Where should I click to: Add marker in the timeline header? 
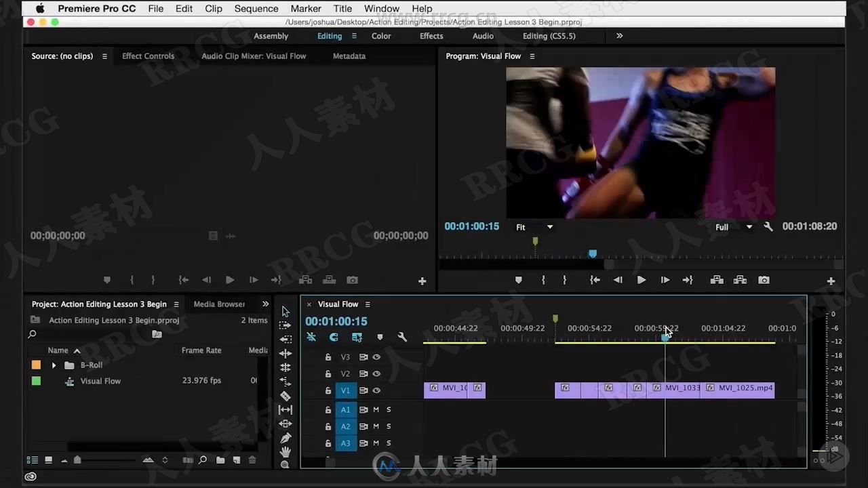pos(380,337)
